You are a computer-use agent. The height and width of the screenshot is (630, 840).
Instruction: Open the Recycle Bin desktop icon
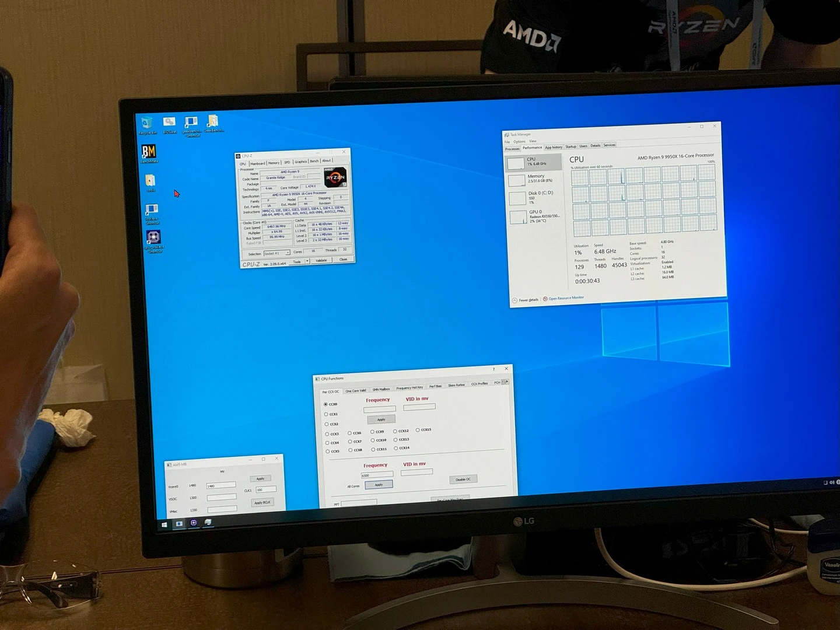pyautogui.click(x=146, y=123)
